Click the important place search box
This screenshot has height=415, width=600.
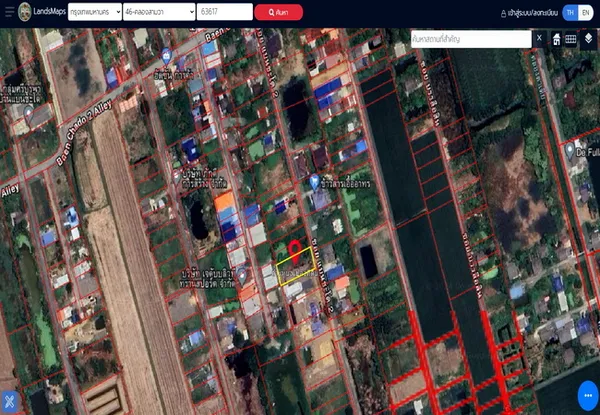(x=470, y=38)
